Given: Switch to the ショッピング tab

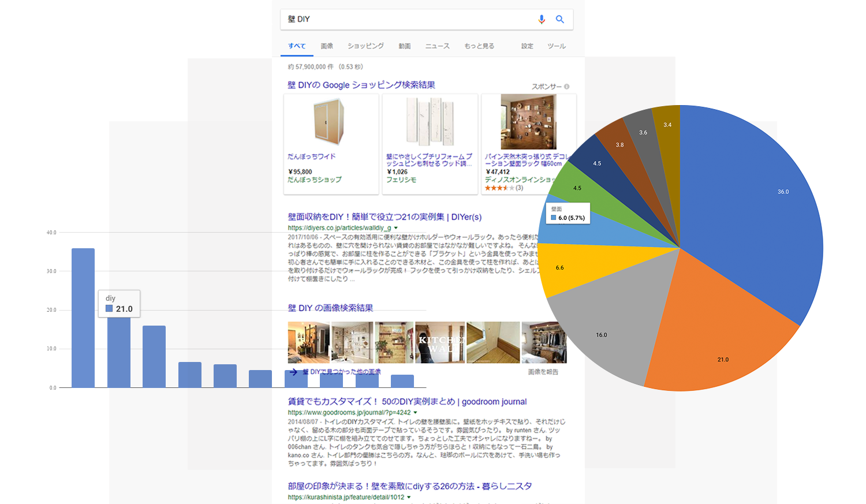Looking at the screenshot, I should click(x=365, y=46).
